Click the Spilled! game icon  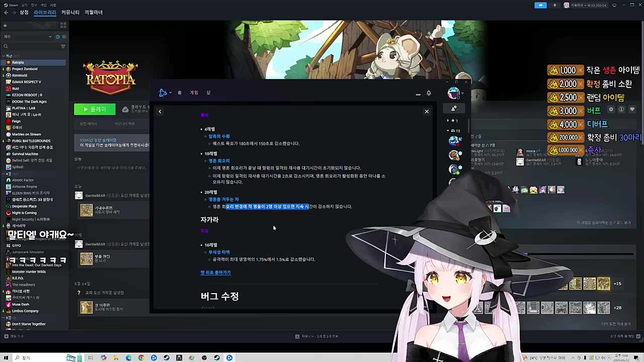click(x=9, y=167)
